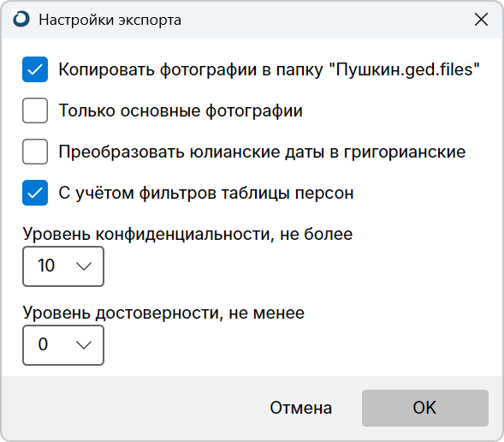Click the app logo in title bar
This screenshot has height=442, width=504.
(21, 19)
